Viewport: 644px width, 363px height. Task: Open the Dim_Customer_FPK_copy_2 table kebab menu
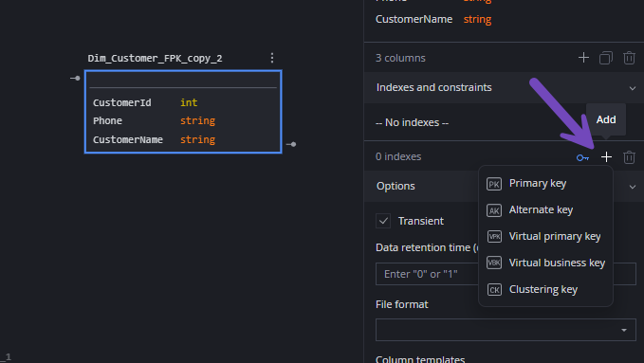pyautogui.click(x=272, y=58)
